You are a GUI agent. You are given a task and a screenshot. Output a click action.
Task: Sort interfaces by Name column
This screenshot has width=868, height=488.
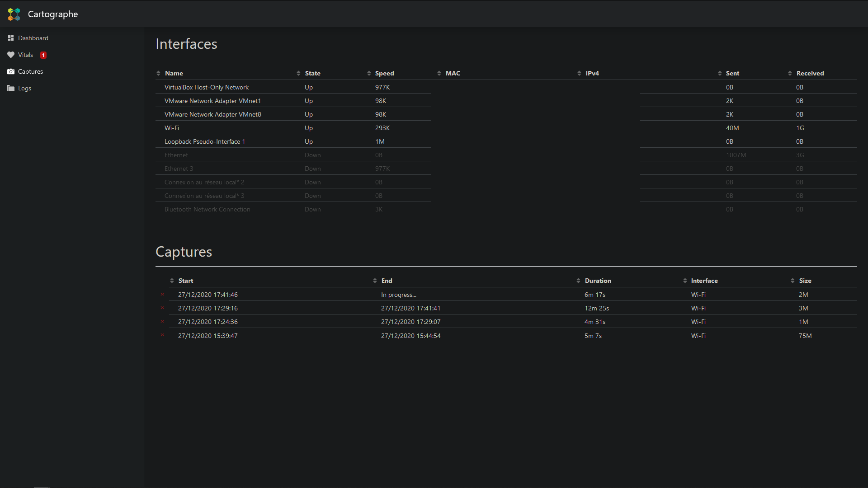pos(174,73)
